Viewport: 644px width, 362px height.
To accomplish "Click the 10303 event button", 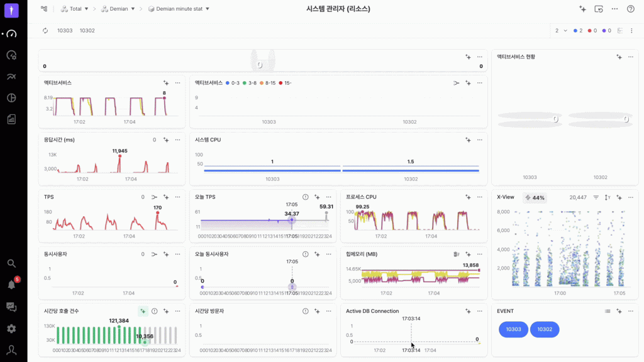I will click(513, 329).
